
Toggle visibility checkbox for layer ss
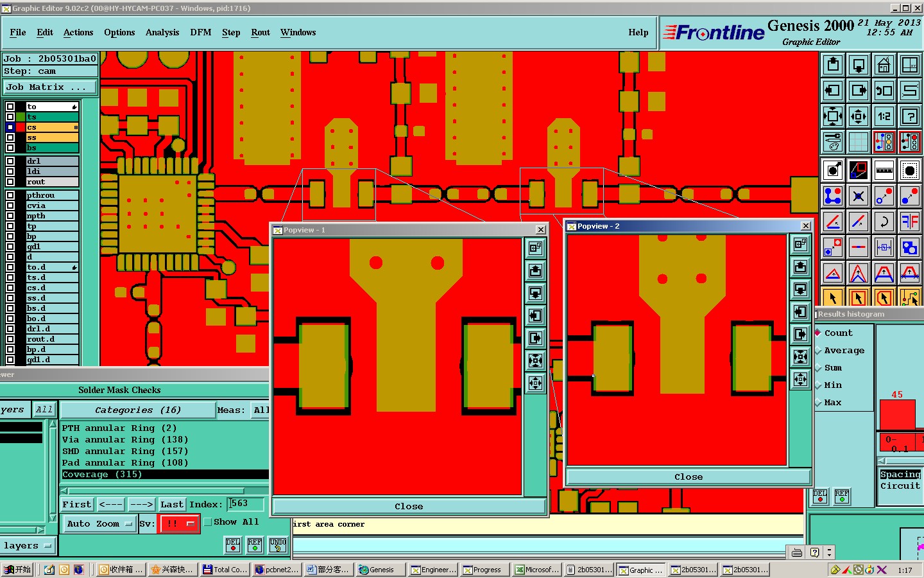coord(10,137)
